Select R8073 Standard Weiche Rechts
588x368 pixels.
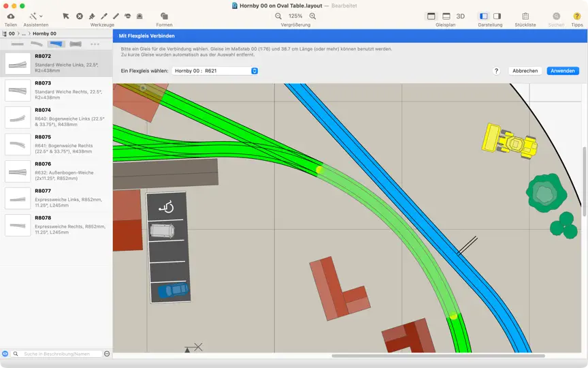point(56,91)
